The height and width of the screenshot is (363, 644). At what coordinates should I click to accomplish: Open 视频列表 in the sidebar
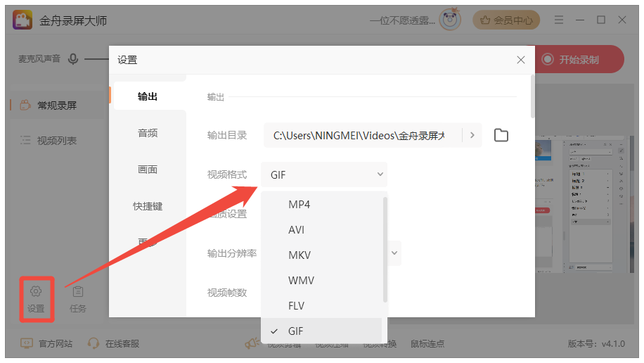(57, 141)
